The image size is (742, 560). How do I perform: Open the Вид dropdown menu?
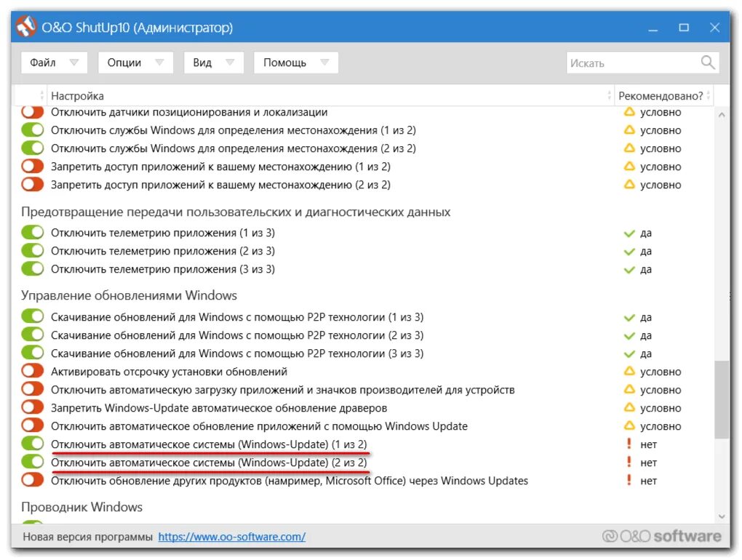click(213, 63)
